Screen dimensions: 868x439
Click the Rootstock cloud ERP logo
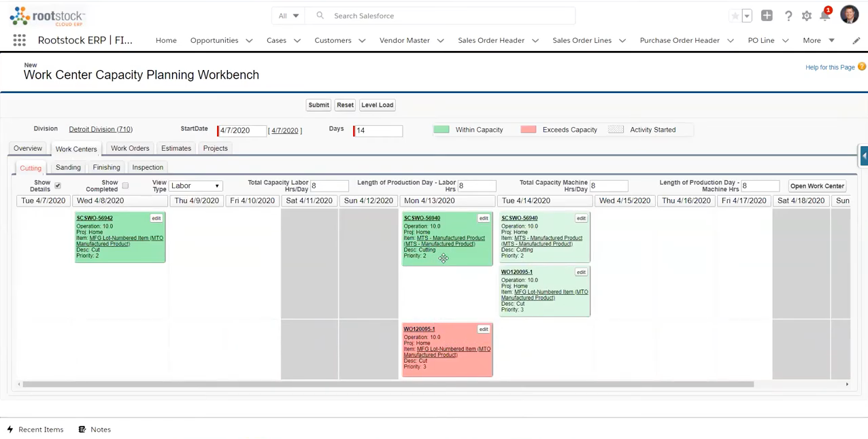click(x=46, y=16)
